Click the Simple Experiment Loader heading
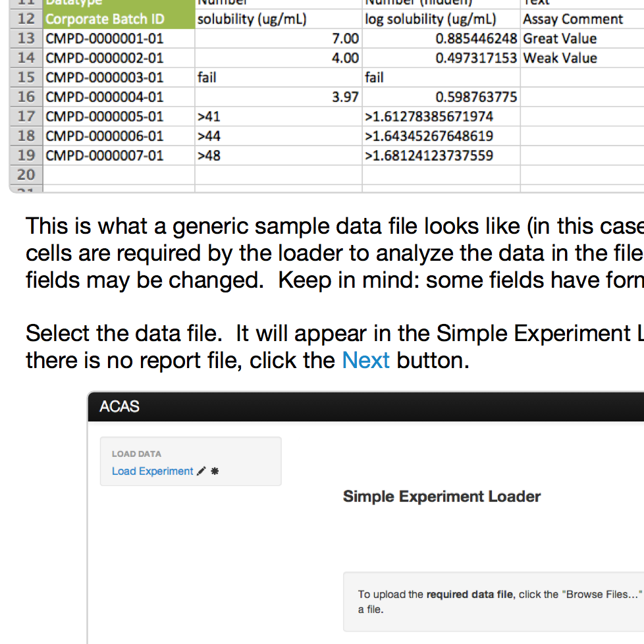 [x=442, y=496]
